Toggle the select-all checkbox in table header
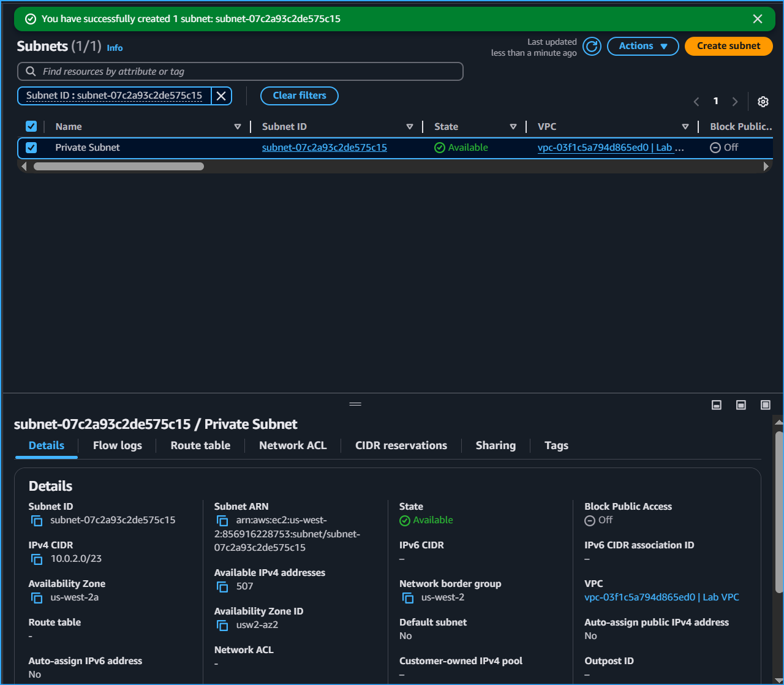This screenshot has width=784, height=685. tap(31, 126)
